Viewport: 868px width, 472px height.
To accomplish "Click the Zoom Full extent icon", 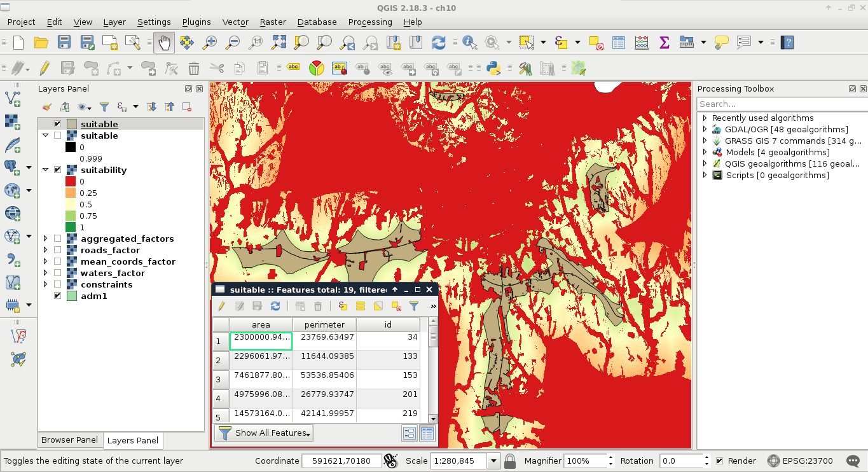I will point(279,43).
